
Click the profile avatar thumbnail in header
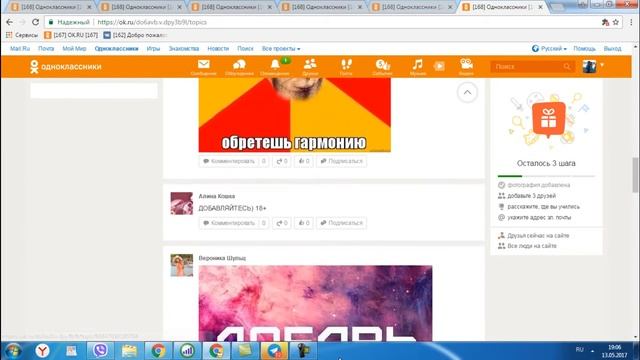tap(589, 66)
